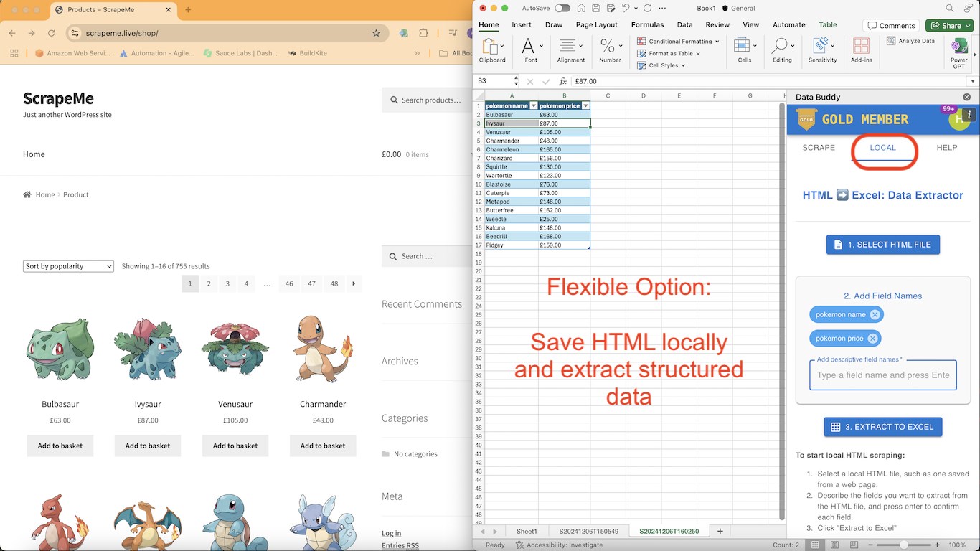Close the Data Buddy pane
980x551 pixels.
(x=966, y=97)
